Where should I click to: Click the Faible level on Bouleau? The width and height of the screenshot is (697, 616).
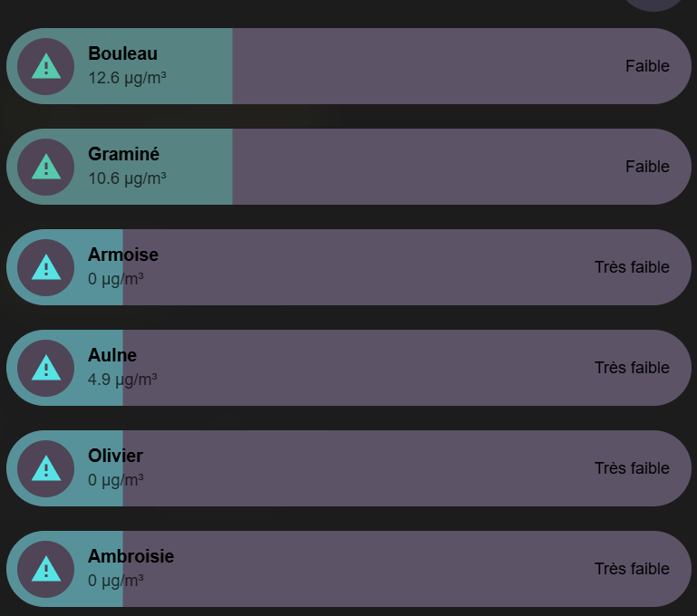[648, 66]
